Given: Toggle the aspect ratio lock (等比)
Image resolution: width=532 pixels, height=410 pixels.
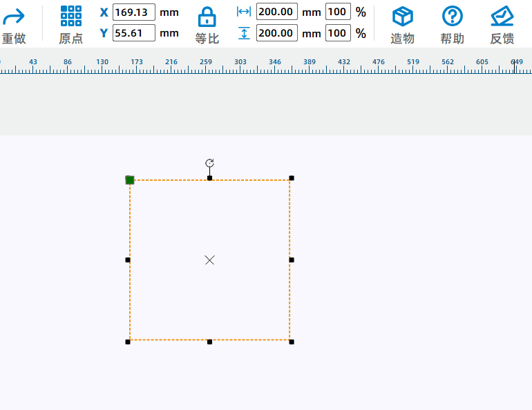Looking at the screenshot, I should pyautogui.click(x=207, y=17).
